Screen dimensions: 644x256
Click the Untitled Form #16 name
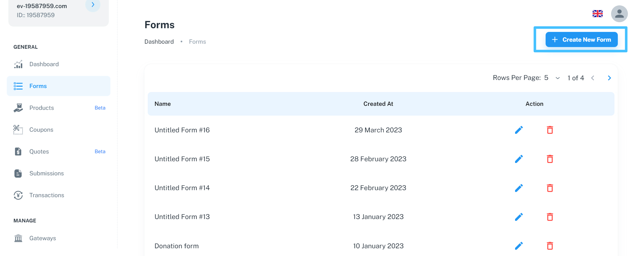tap(182, 130)
